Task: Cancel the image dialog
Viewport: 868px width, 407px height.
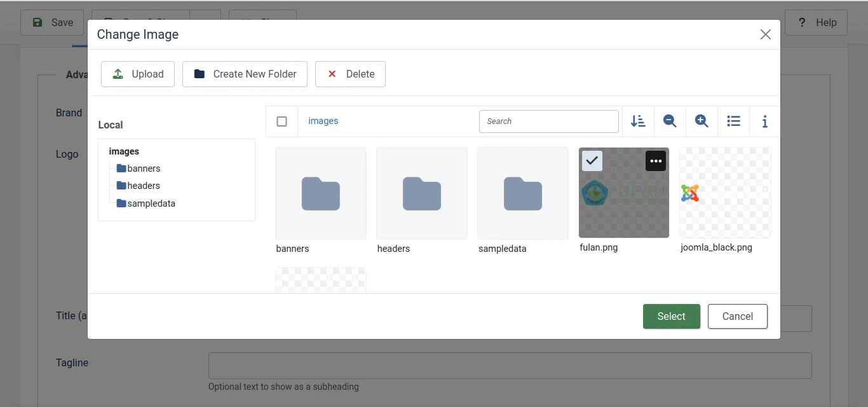Action: tap(738, 316)
